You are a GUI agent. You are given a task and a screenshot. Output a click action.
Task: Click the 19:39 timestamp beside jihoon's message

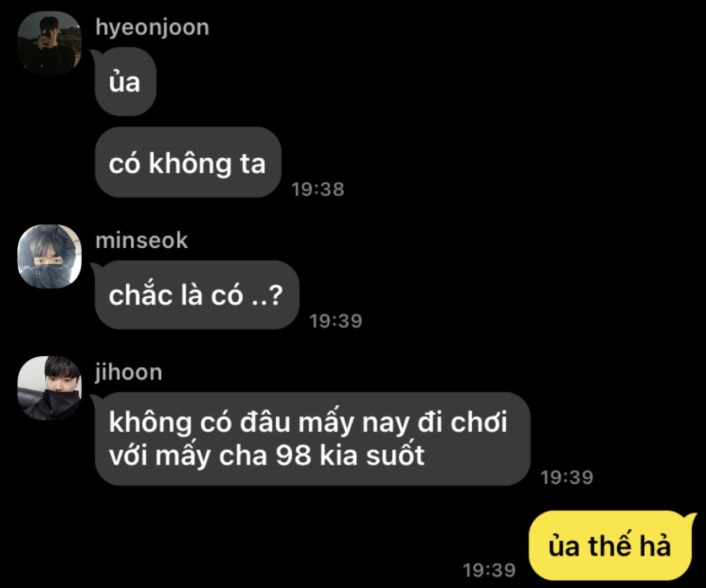[566, 477]
